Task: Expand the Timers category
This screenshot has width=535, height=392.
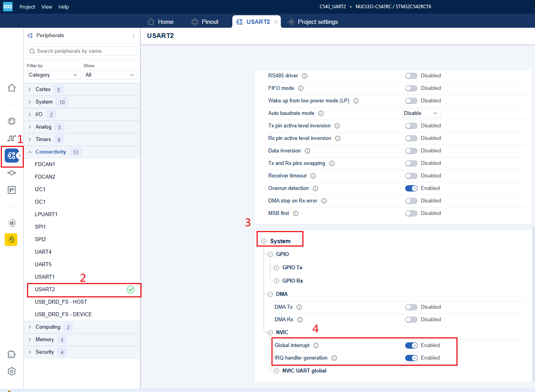Action: tap(30, 140)
